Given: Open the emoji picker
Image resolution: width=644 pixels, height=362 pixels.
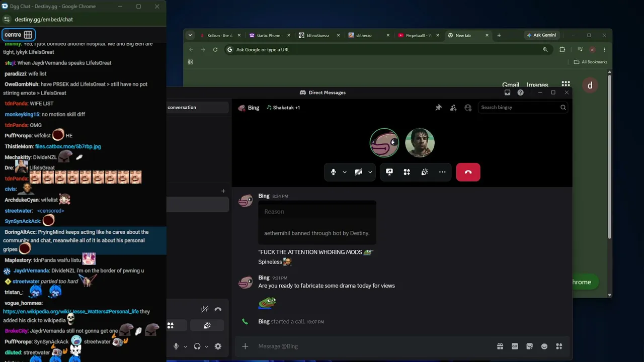Looking at the screenshot, I should (x=544, y=346).
